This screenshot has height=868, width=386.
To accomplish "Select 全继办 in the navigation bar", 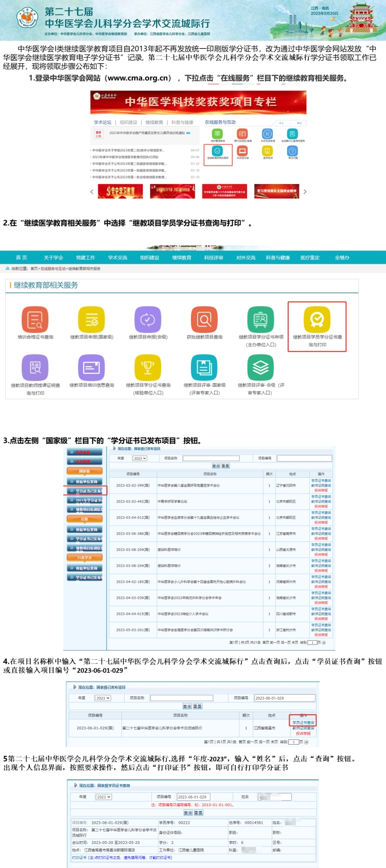I will (342, 258).
